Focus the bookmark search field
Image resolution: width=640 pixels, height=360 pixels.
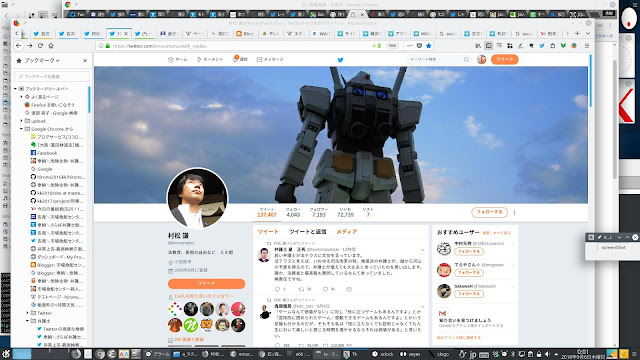pos(52,76)
